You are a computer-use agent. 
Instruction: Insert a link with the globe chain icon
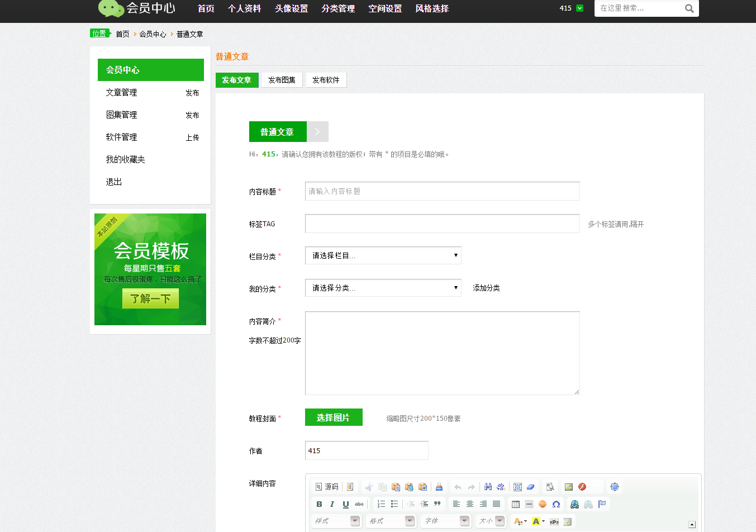(575, 504)
